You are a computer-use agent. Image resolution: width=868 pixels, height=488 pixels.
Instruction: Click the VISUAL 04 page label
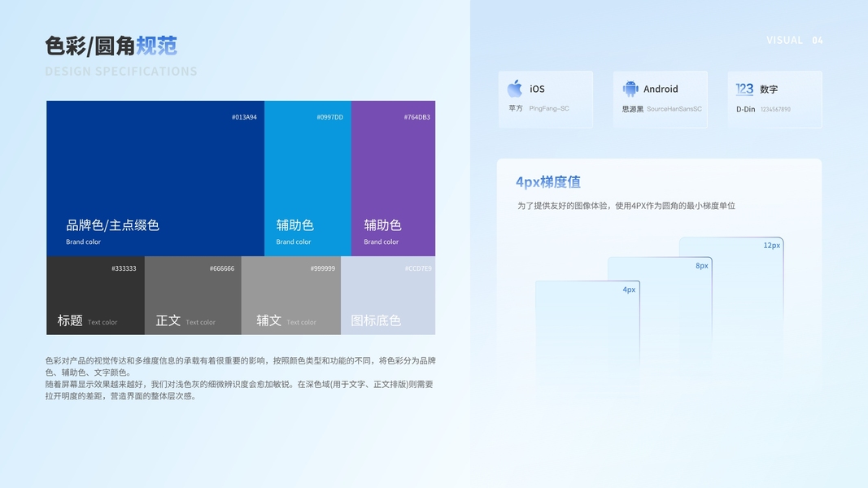pyautogui.click(x=794, y=41)
